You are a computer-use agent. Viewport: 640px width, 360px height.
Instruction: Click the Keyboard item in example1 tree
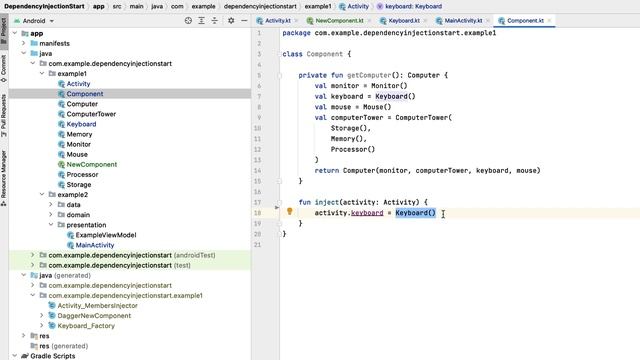pos(81,124)
